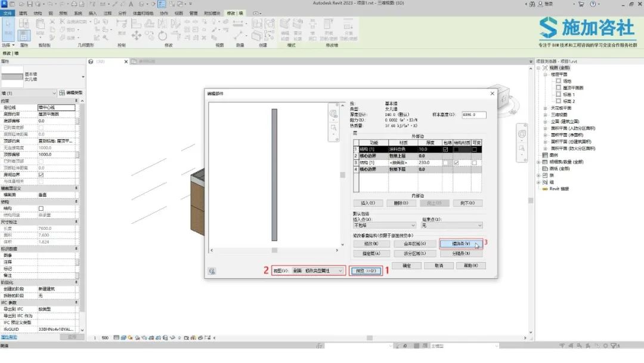644x363 pixels.
Task: Click the preview pane horizontal scrollbar
Action: 274,250
